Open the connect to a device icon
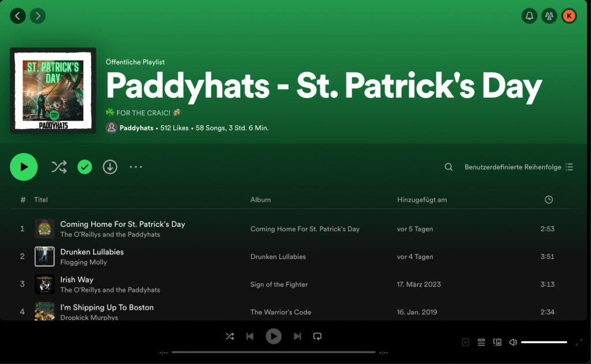Screen dimensions: 591x364 pos(497,342)
